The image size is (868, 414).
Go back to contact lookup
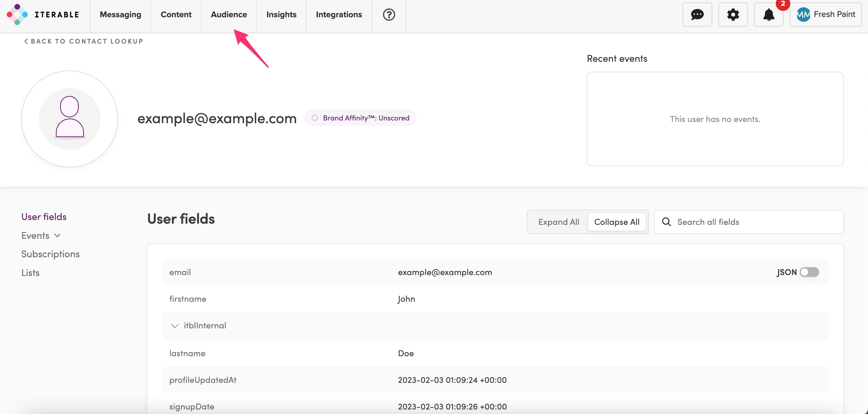[83, 41]
